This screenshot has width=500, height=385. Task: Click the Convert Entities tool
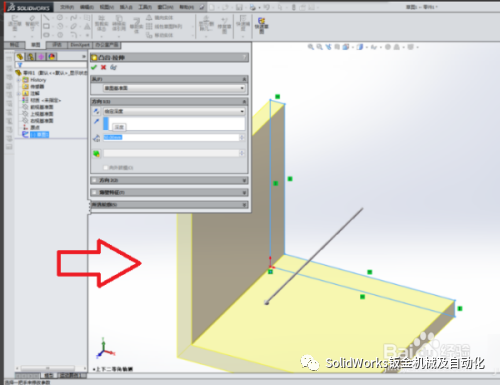119,24
